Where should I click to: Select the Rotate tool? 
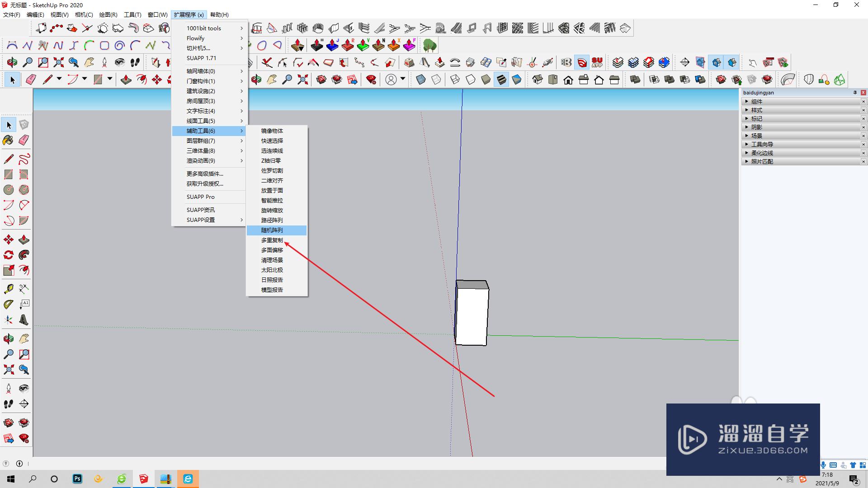(x=9, y=255)
